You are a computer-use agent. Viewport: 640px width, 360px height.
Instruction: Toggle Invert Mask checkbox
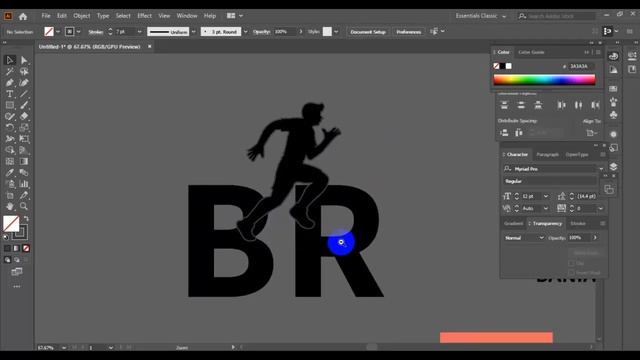coord(571,273)
